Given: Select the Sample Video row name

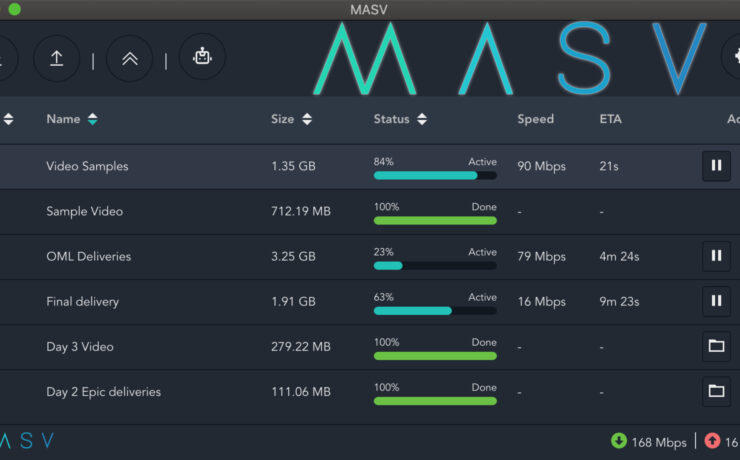Looking at the screenshot, I should pyautogui.click(x=84, y=211).
